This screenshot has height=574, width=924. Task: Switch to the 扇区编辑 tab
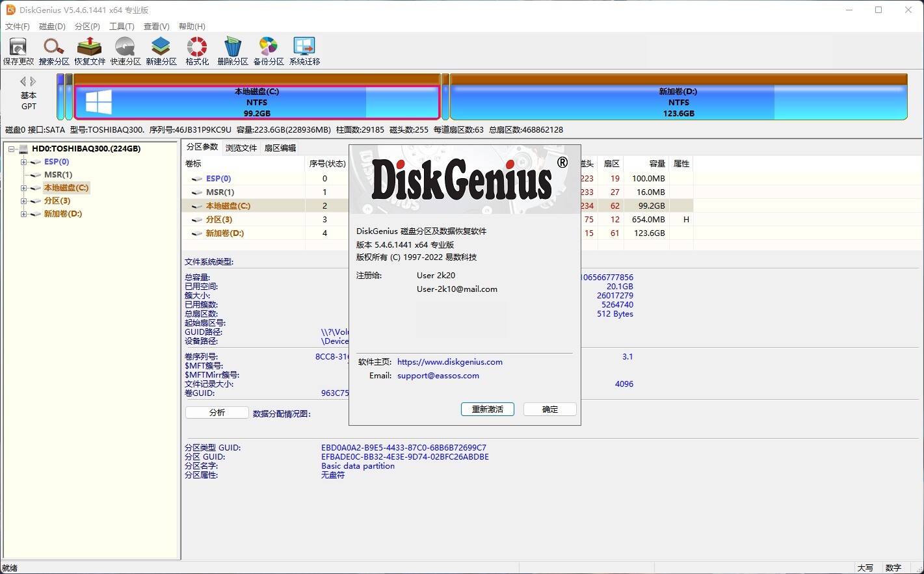pyautogui.click(x=280, y=148)
